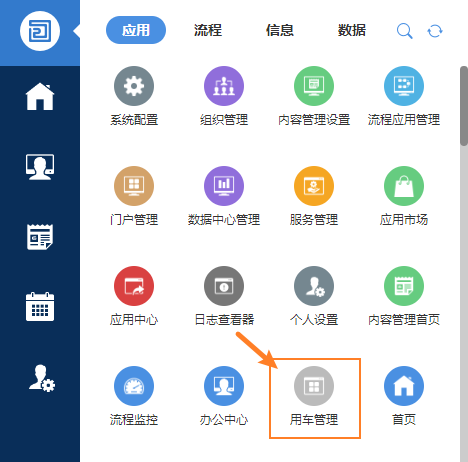Open the 应用市场 shopping bag icon
The image size is (468, 462).
pos(404,186)
